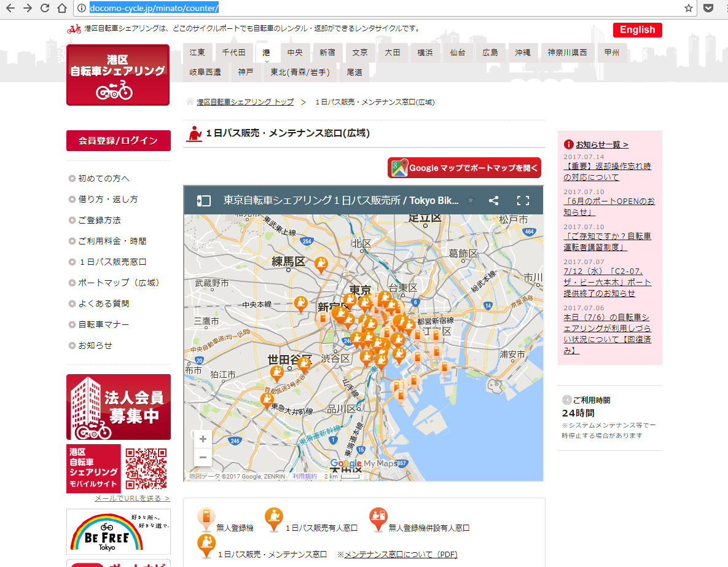728x567 pixels.
Task: Click the address bar URL field
Action: click(x=385, y=8)
